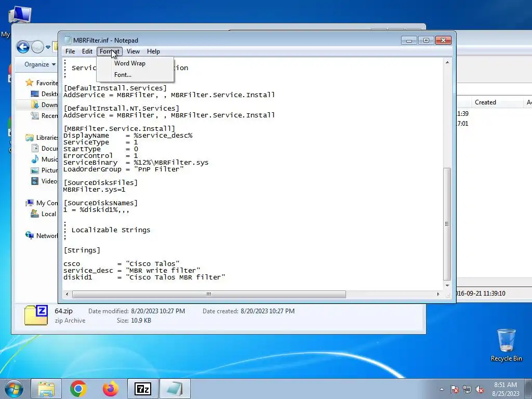Show hidden system tray icons arrow
This screenshot has height=399, width=532.
coord(442,389)
